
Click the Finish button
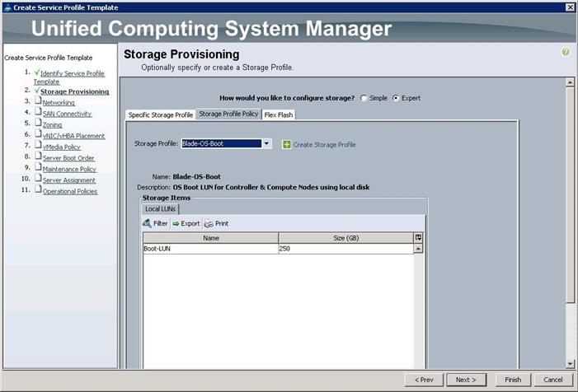513,380
